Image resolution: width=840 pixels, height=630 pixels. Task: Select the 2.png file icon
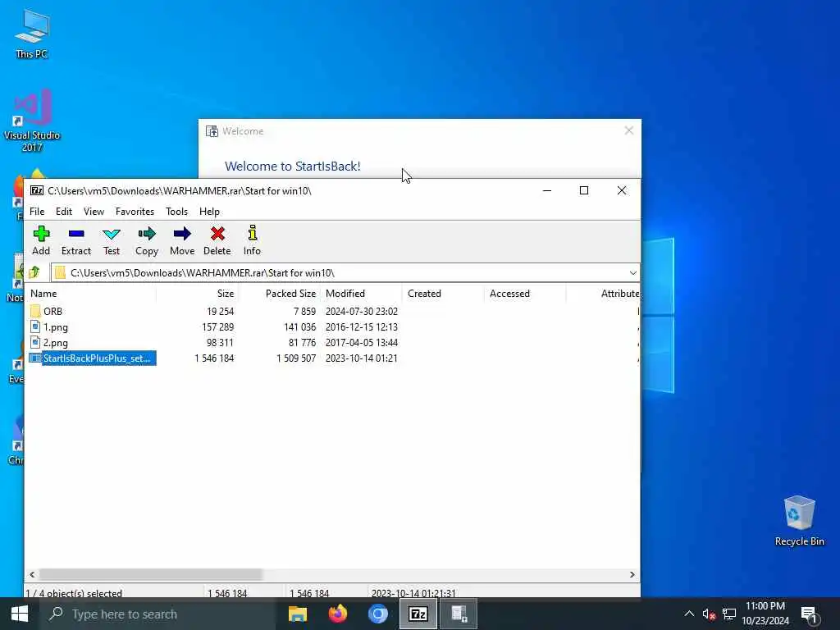coord(35,342)
